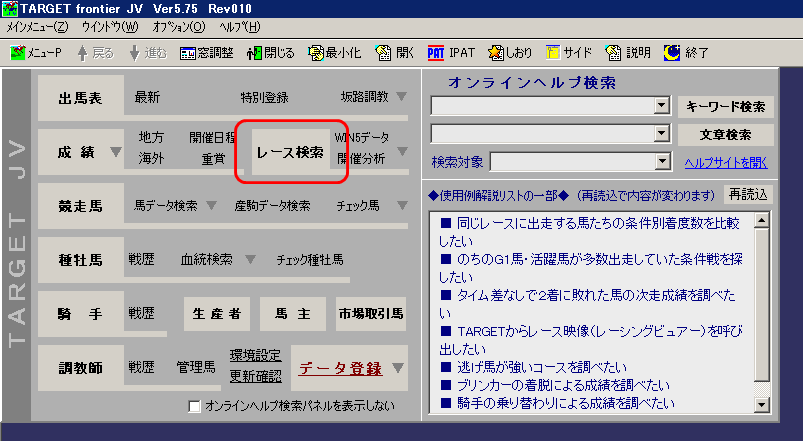The image size is (803, 441).
Task: Expand the 坂路調教 dropdown arrow
Action: (x=402, y=96)
